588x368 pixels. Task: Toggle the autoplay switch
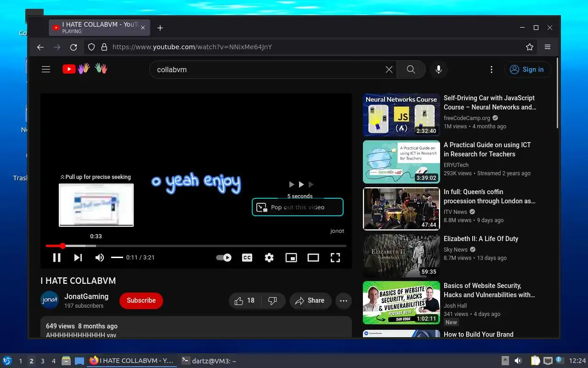[224, 258]
